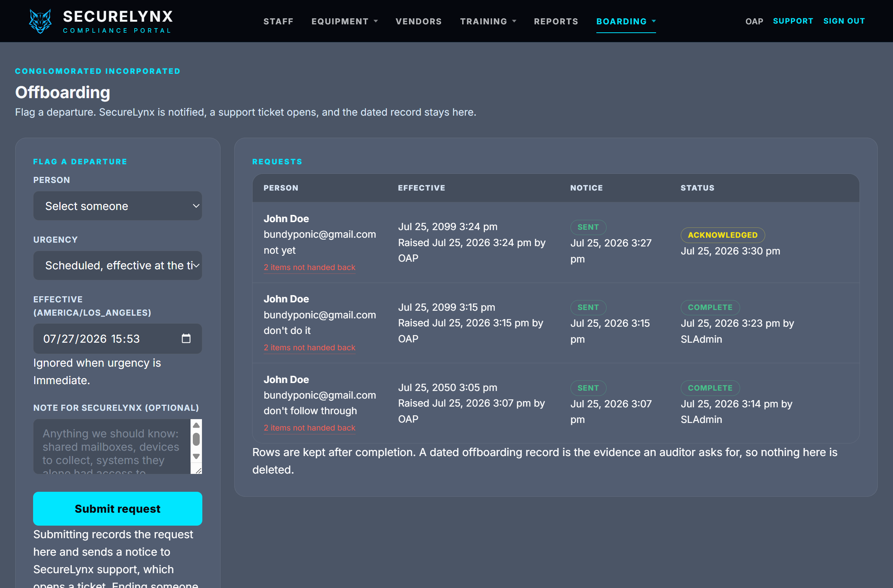
Task: Click the Conglomorated Incorporated company label
Action: point(98,71)
